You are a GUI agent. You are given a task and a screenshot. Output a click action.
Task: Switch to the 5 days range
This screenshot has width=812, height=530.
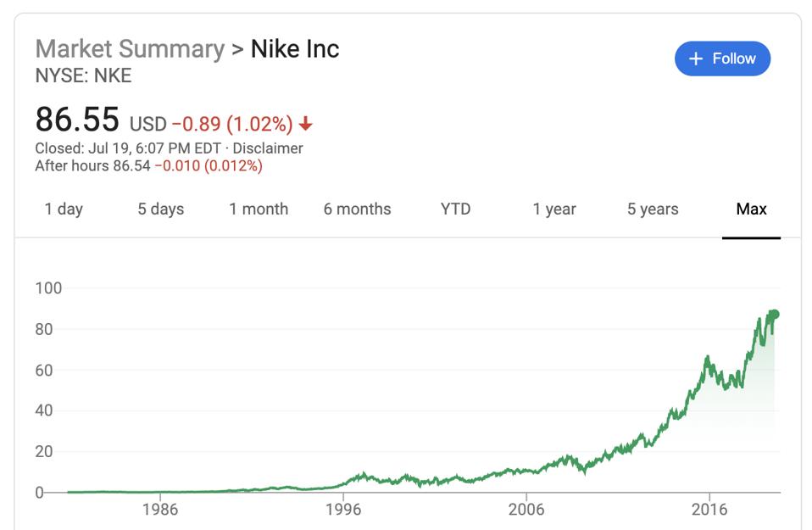point(160,209)
